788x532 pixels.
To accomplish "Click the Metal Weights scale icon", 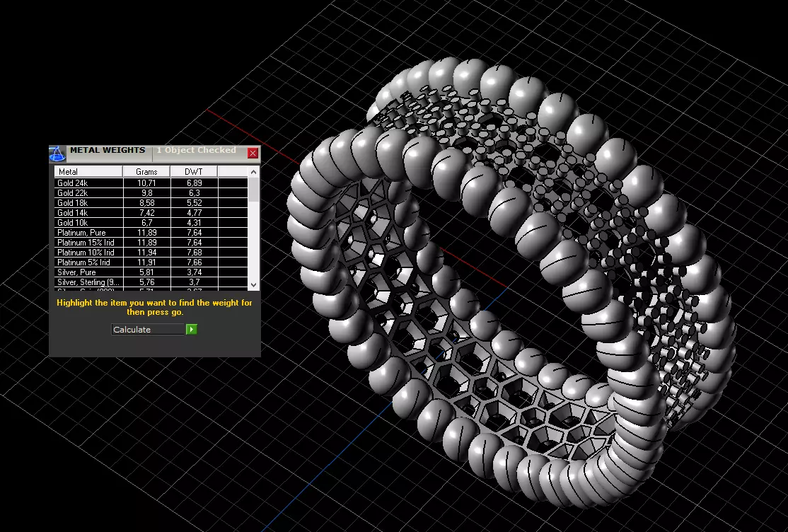I will point(57,154).
